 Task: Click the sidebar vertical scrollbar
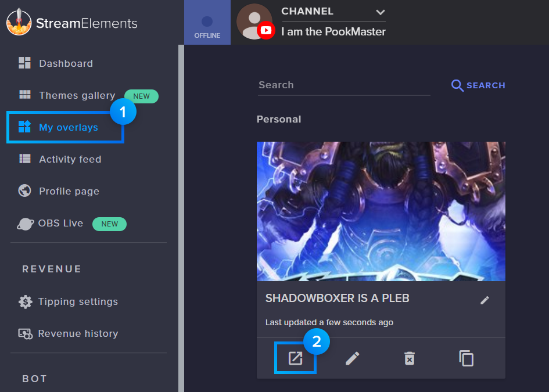pos(181,218)
